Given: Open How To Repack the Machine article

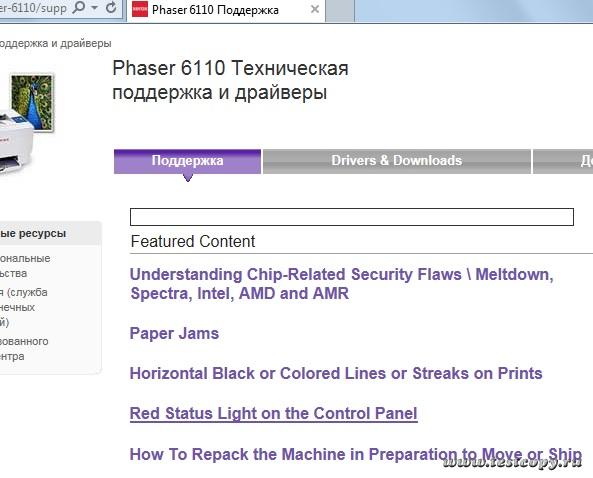Looking at the screenshot, I should [x=355, y=454].
